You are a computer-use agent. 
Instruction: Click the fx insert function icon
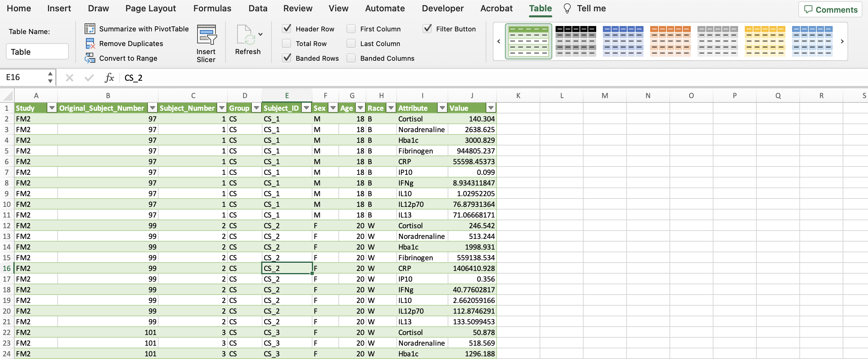coord(109,78)
